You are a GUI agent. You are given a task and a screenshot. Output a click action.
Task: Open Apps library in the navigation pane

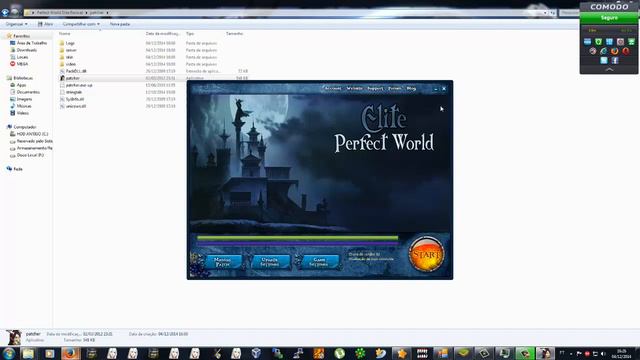[21, 85]
